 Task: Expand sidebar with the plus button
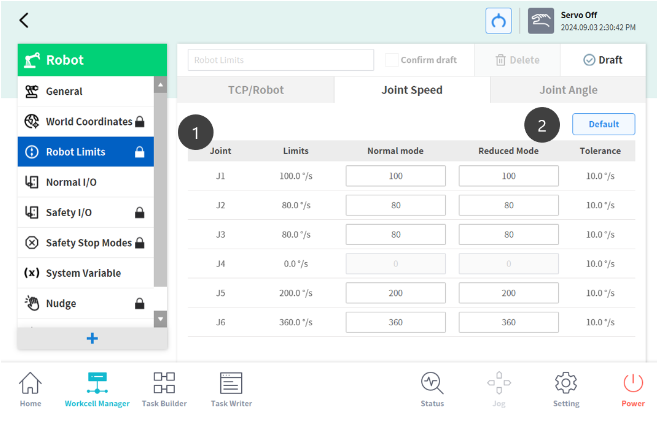point(92,338)
